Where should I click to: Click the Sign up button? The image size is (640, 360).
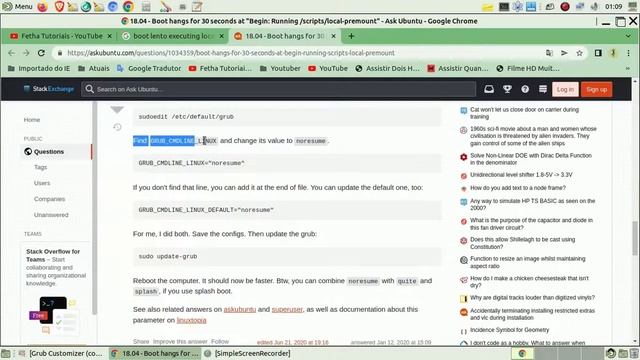[597, 89]
